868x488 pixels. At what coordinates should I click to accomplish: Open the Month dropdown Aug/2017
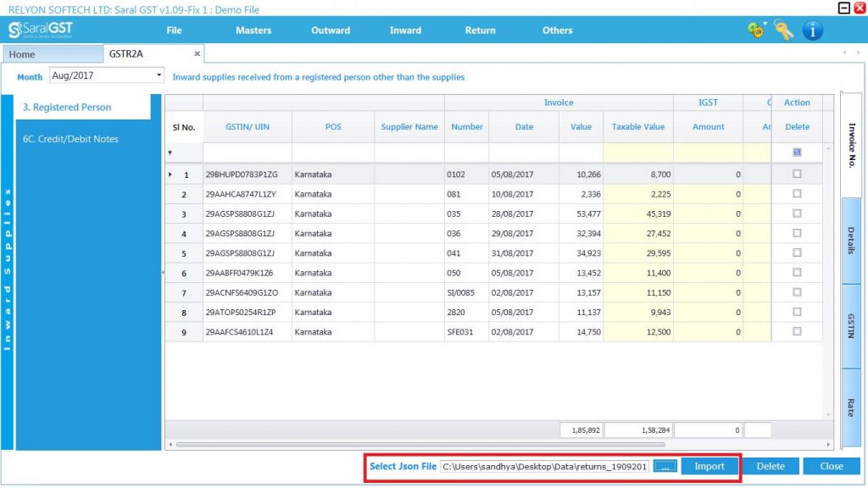coord(107,75)
